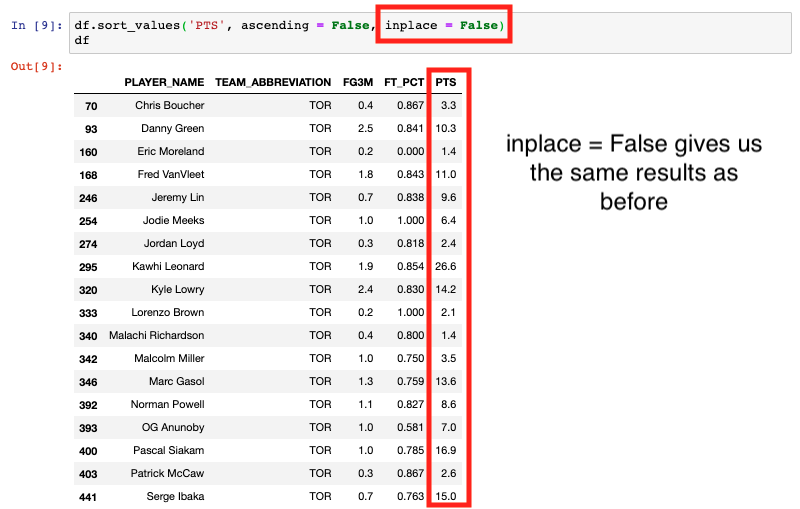The width and height of the screenshot is (800, 509).
Task: Click inside the code cell In [9]
Action: coord(430,33)
